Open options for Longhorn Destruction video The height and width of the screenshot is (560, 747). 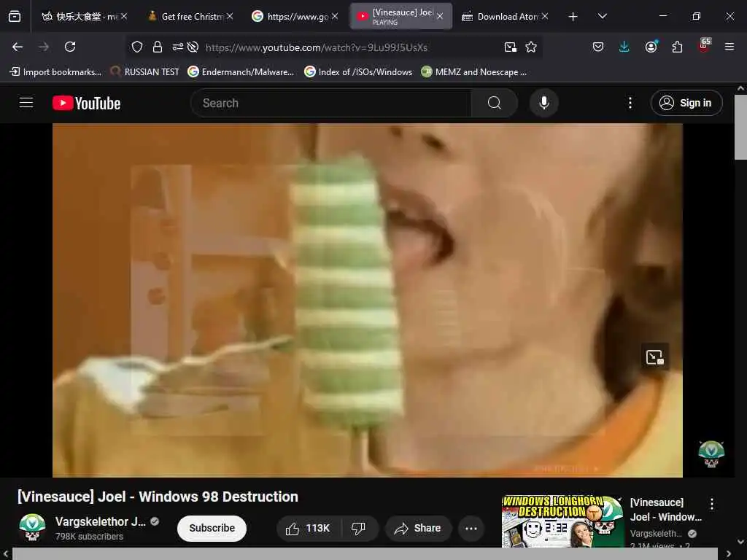point(712,505)
